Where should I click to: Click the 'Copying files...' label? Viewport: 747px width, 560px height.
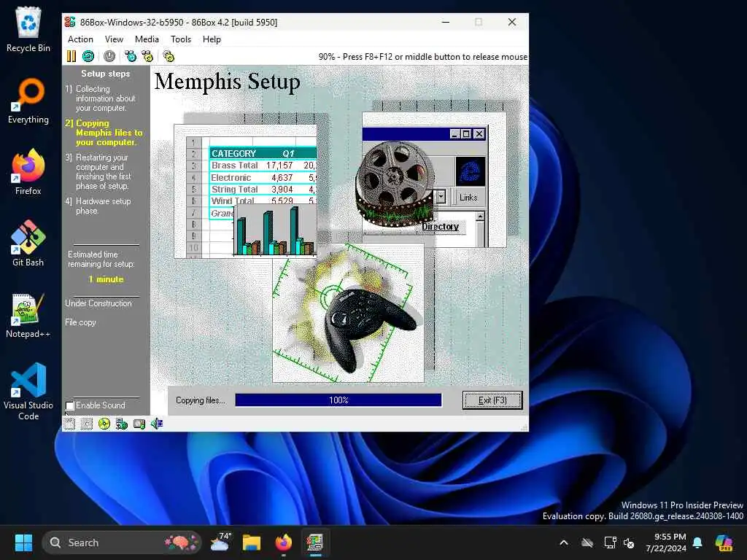(200, 400)
